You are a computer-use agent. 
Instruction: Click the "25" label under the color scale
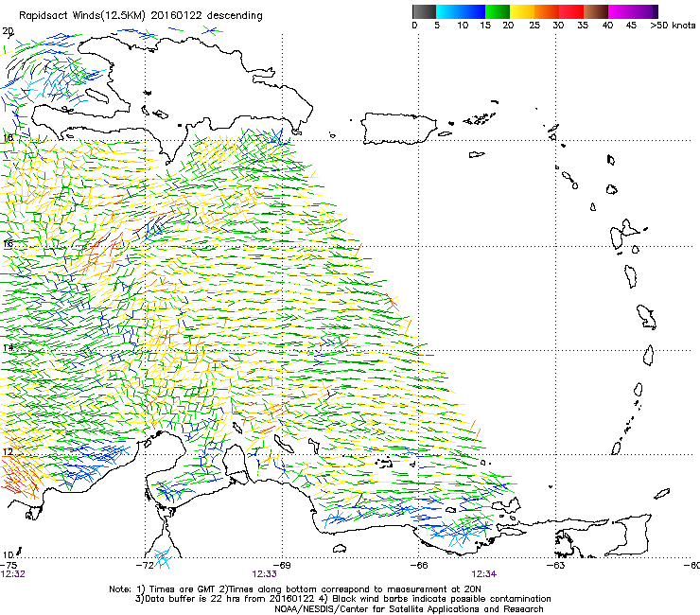[534, 26]
